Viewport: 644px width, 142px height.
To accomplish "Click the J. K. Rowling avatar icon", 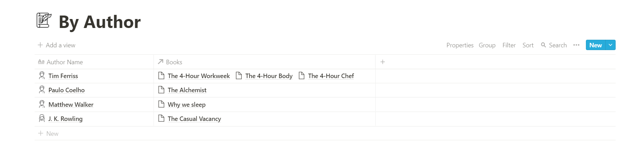I will point(42,119).
